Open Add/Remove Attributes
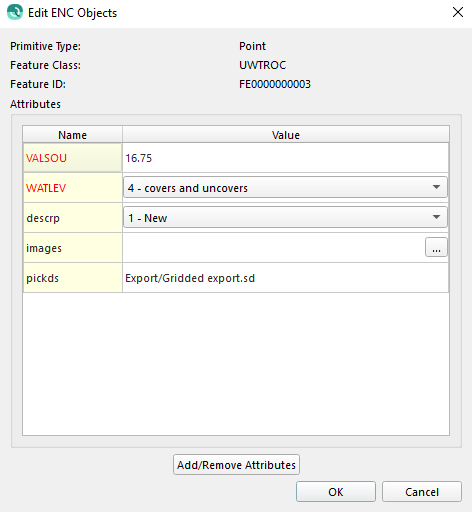This screenshot has height=512, width=472. pos(236,465)
